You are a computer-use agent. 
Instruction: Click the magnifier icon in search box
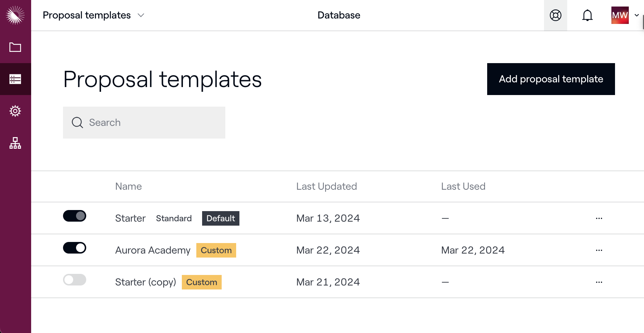(x=77, y=123)
